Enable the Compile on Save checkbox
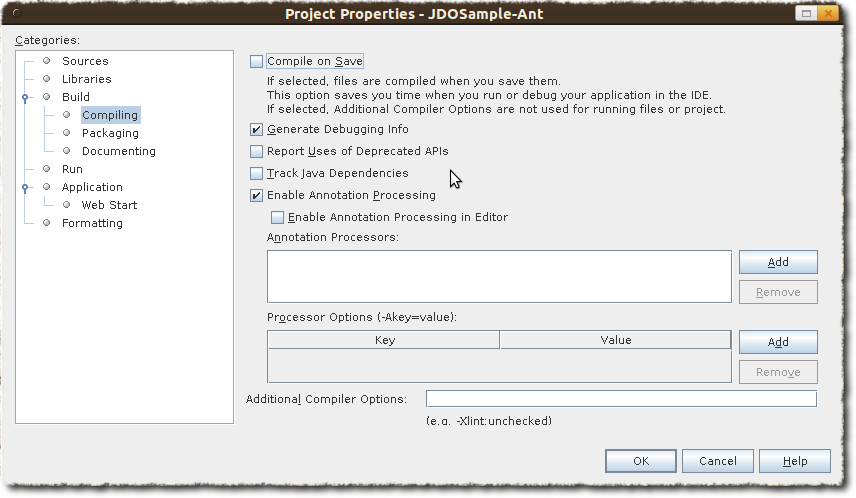 point(257,62)
